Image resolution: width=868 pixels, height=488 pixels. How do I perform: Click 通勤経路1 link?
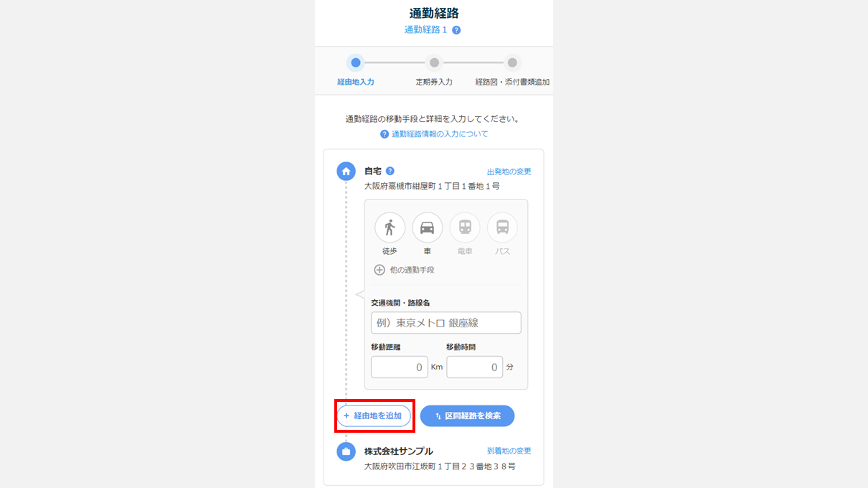point(425,30)
